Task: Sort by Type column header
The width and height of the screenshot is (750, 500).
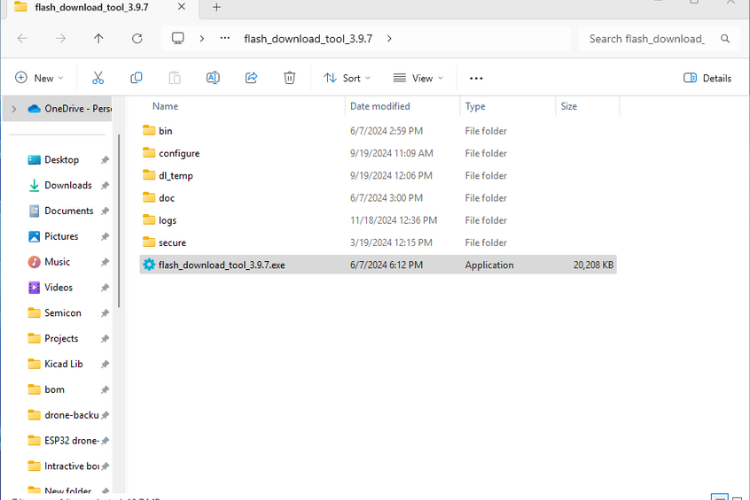Action: pyautogui.click(x=475, y=106)
